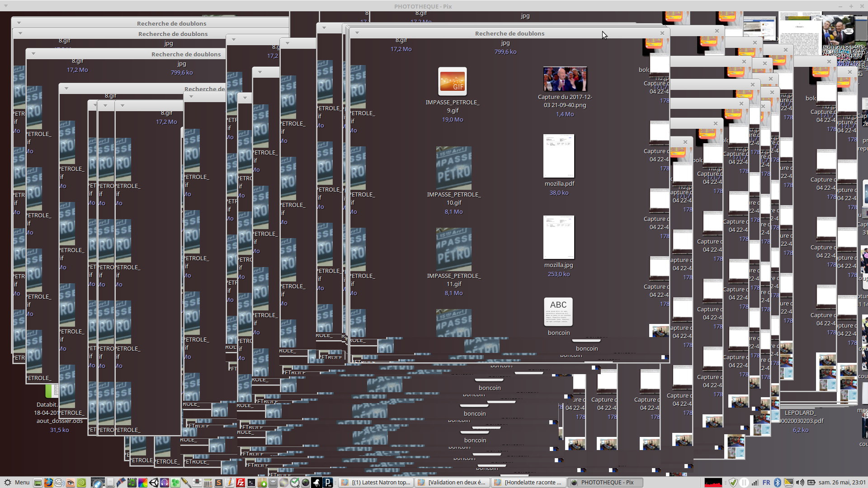Open the calculator launcher icon
This screenshot has width=868, height=488.
(208, 483)
